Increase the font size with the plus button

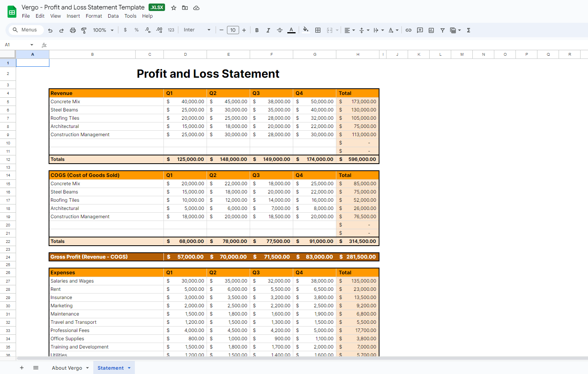244,30
